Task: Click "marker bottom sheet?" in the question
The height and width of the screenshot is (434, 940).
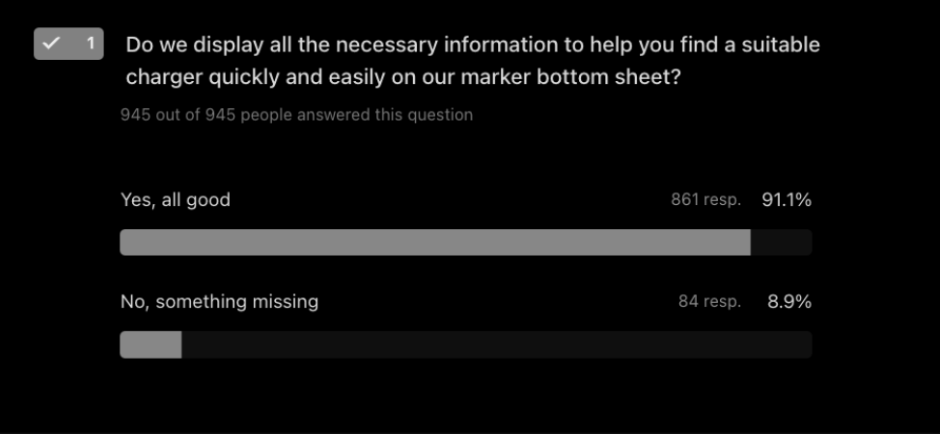Action: tap(599, 77)
